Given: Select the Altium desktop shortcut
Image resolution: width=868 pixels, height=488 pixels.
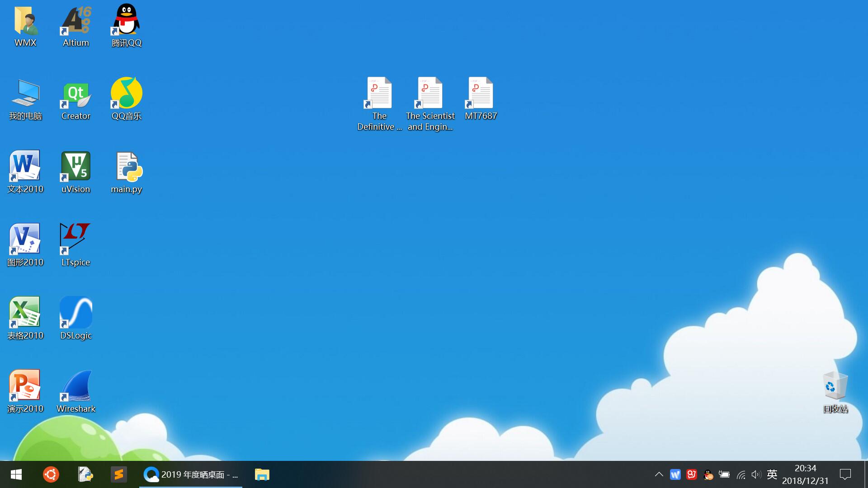Looking at the screenshot, I should [76, 26].
